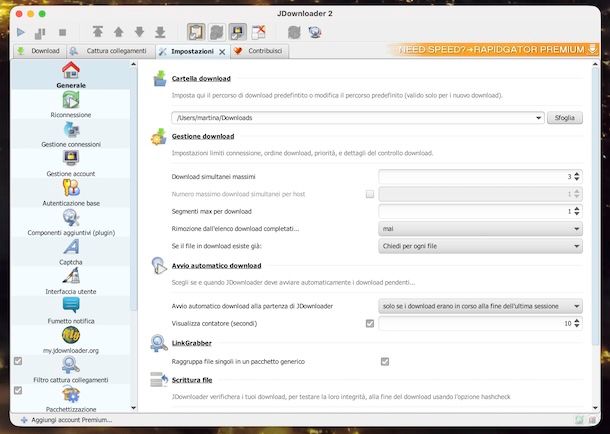This screenshot has height=434, width=610.
Task: Switch to Contribuisci tab
Action: 259,51
